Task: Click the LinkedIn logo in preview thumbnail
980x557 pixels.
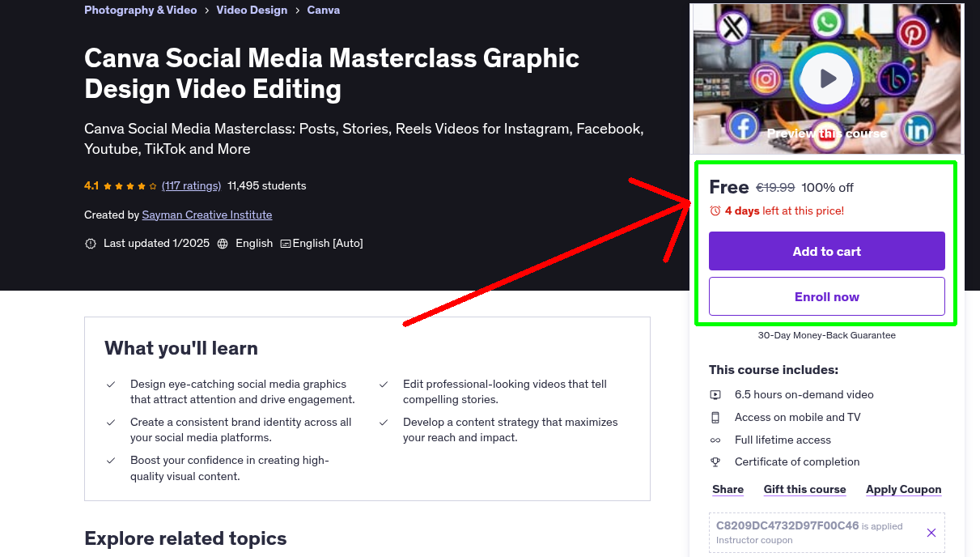Action: click(x=917, y=129)
